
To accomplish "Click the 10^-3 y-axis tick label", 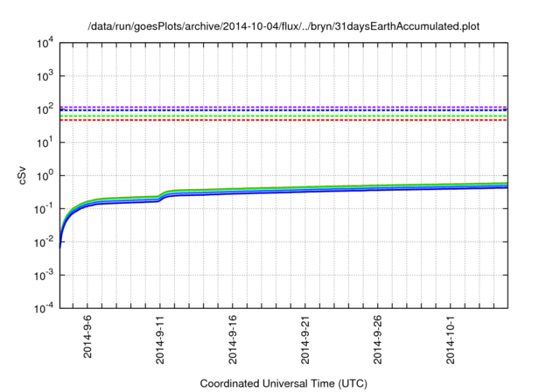I will tap(44, 275).
